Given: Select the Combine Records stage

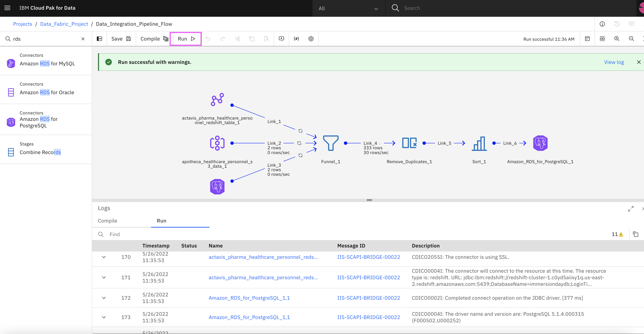Looking at the screenshot, I should pyautogui.click(x=46, y=149).
